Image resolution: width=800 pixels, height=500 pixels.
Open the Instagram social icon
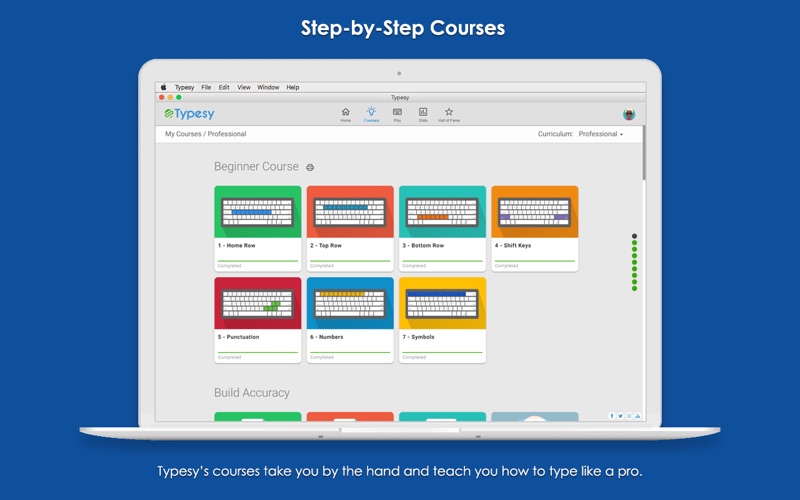pyautogui.click(x=629, y=416)
